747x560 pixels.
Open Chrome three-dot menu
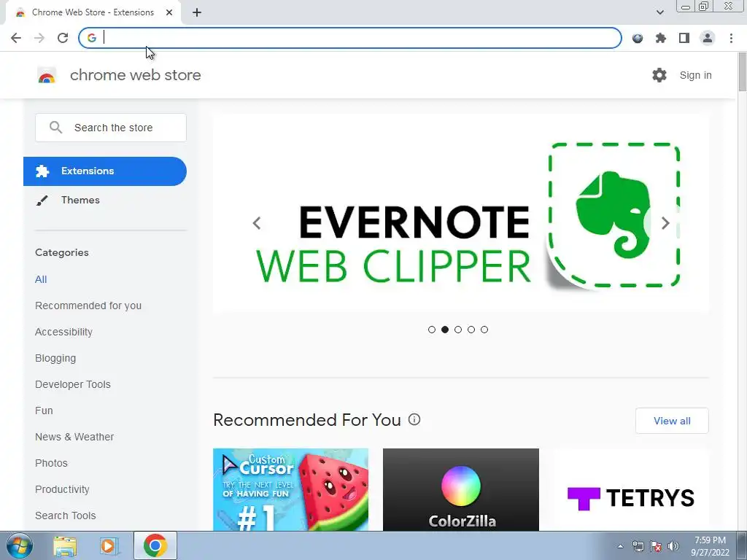point(731,38)
